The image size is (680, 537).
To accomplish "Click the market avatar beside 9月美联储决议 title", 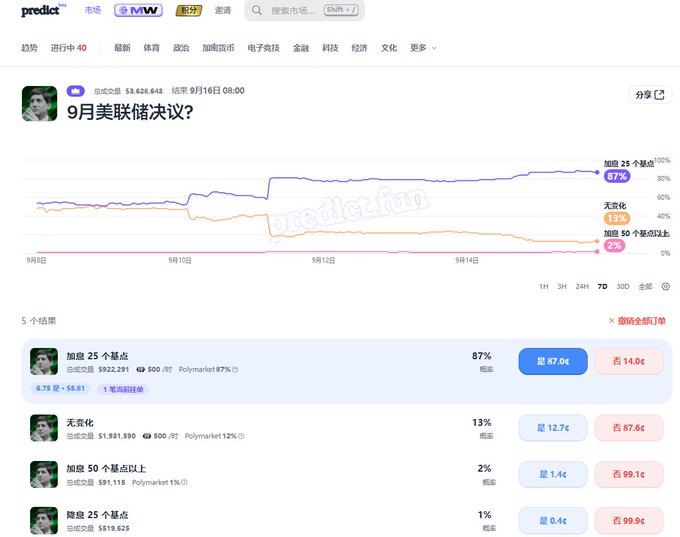I will click(x=39, y=104).
